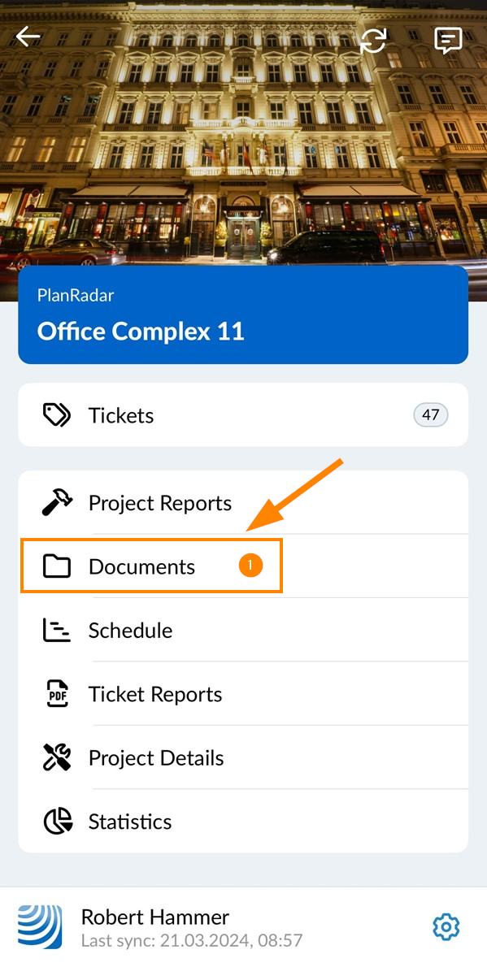Open the chat messages icon
This screenshot has width=487, height=980.
(x=448, y=41)
